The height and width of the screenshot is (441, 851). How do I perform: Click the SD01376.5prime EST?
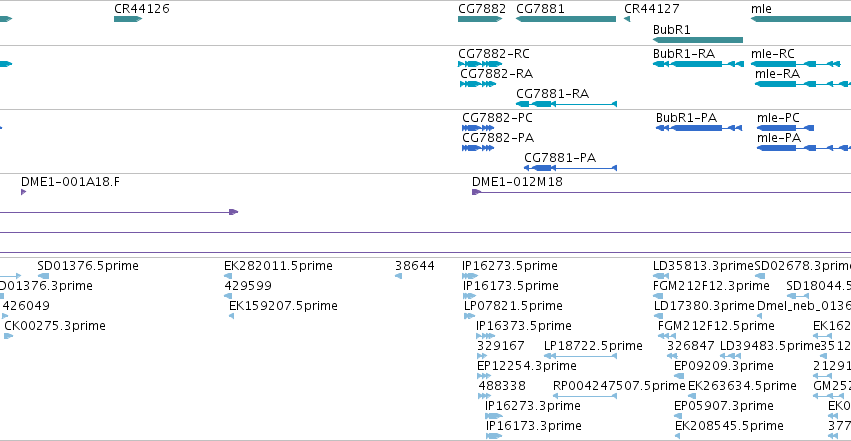click(x=43, y=276)
